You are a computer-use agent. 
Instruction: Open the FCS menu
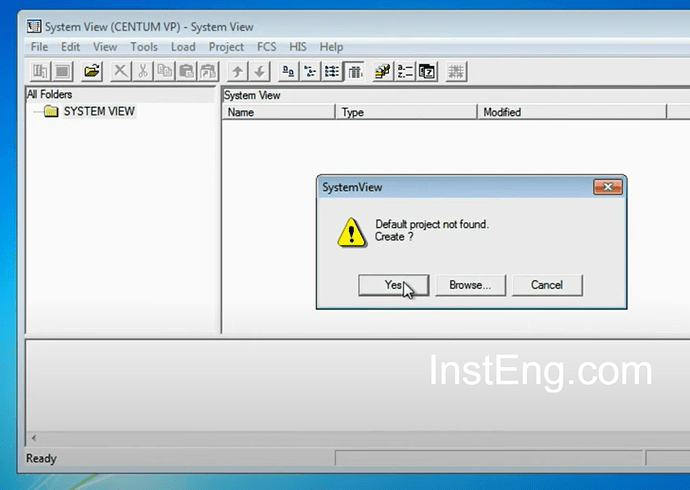(x=267, y=47)
